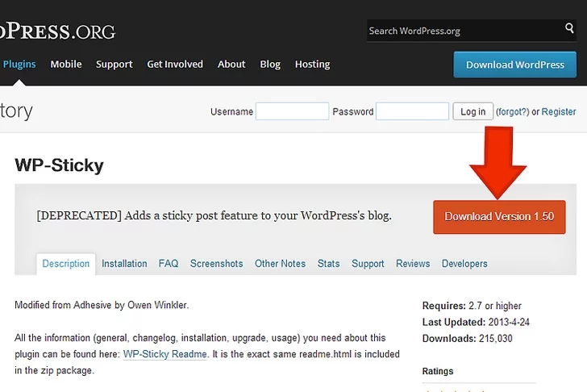Open the Developers tab
587x392 pixels.
click(x=464, y=264)
